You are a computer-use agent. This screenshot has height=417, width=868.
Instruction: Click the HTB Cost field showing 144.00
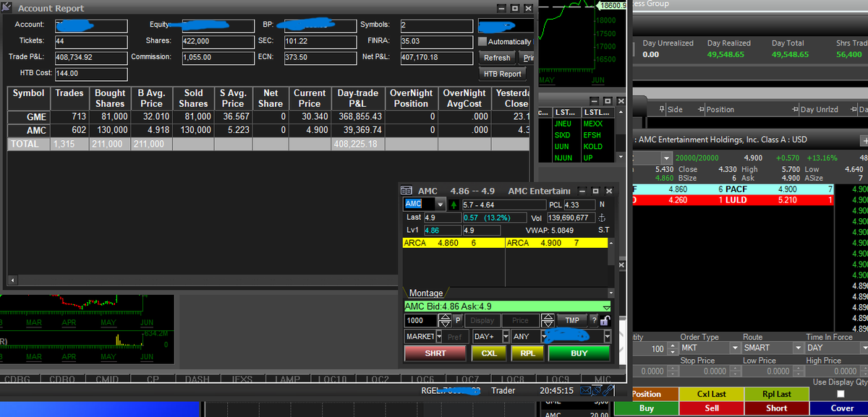pyautogui.click(x=90, y=74)
